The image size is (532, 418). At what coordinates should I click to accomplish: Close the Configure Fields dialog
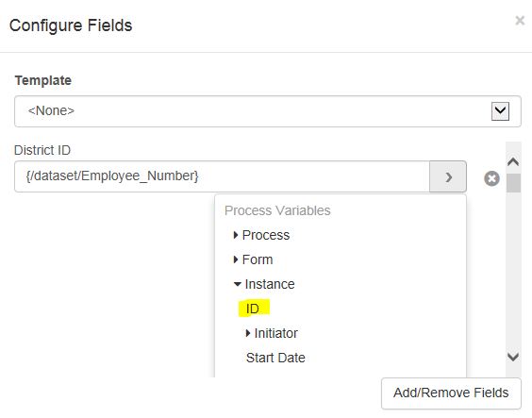tap(520, 21)
